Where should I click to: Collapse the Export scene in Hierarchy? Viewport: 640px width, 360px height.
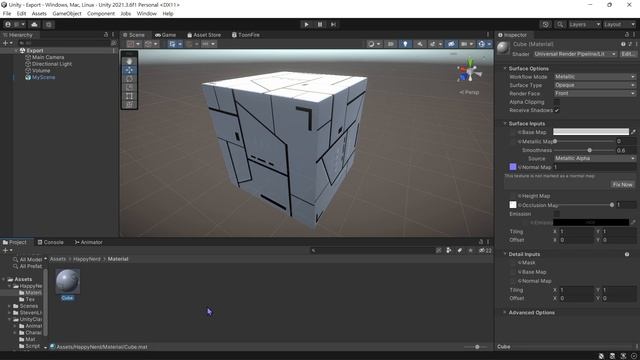coord(16,51)
